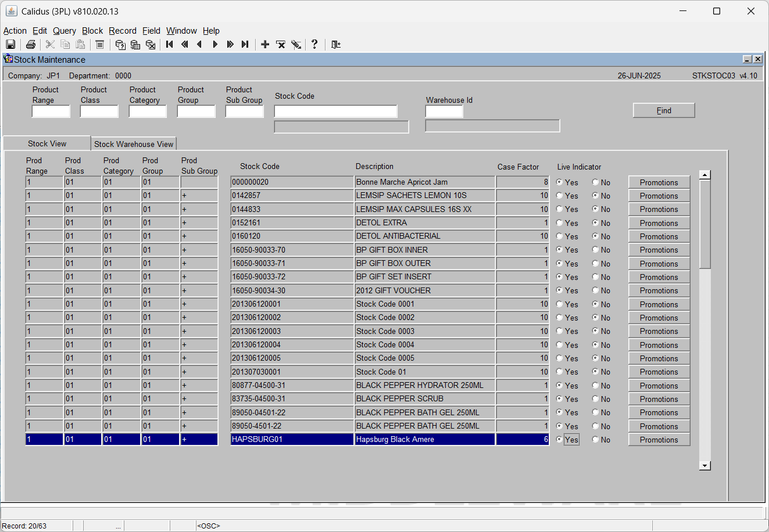Click the Exit door toolbar icon
This screenshot has width=769, height=532.
(336, 45)
